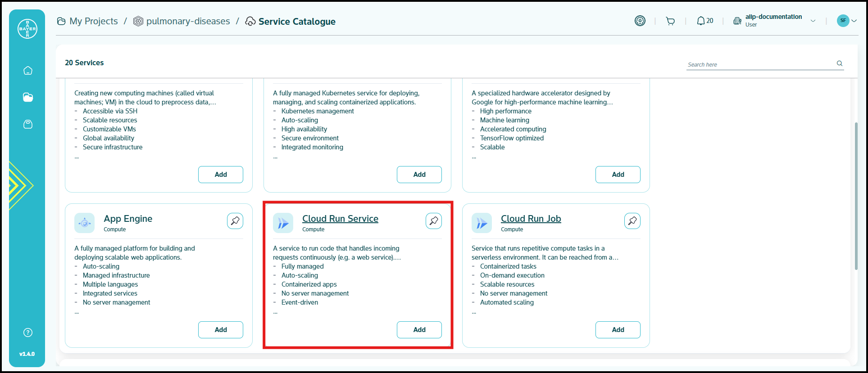Add the Cloud Run Service
The image size is (868, 373).
point(419,330)
